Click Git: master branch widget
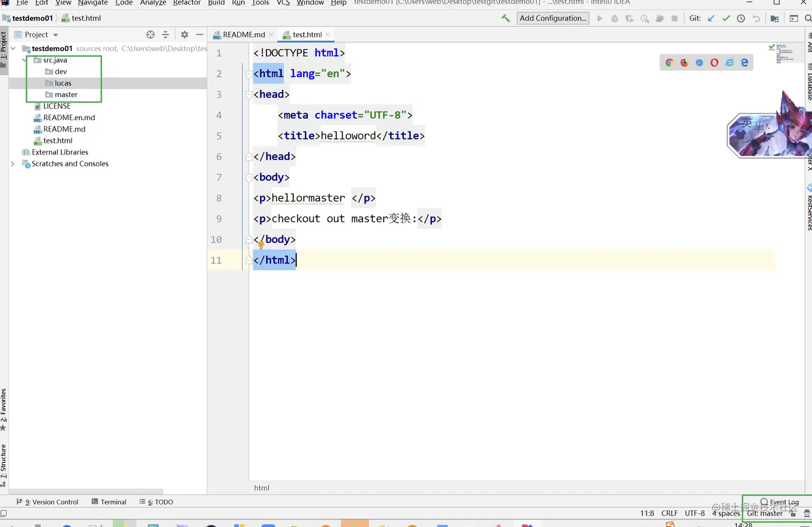This screenshot has height=527, width=812. (x=765, y=514)
